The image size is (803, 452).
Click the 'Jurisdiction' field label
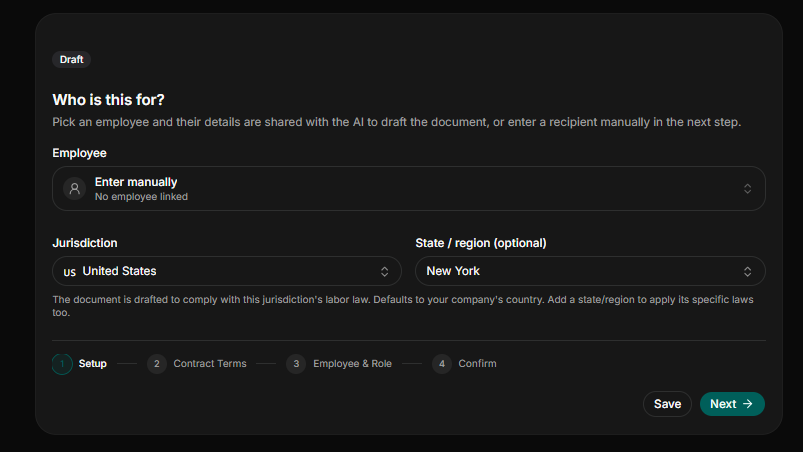[85, 243]
